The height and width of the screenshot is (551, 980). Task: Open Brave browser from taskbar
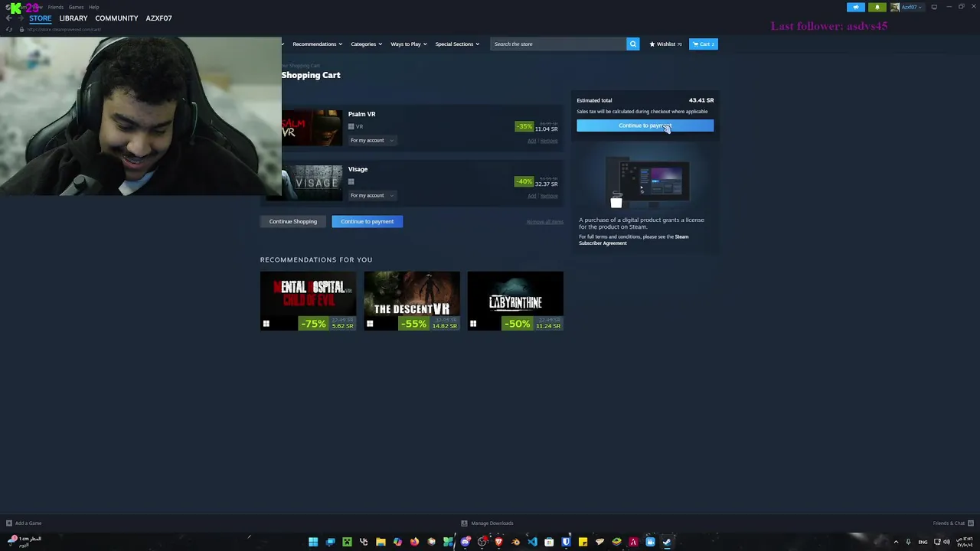point(498,542)
